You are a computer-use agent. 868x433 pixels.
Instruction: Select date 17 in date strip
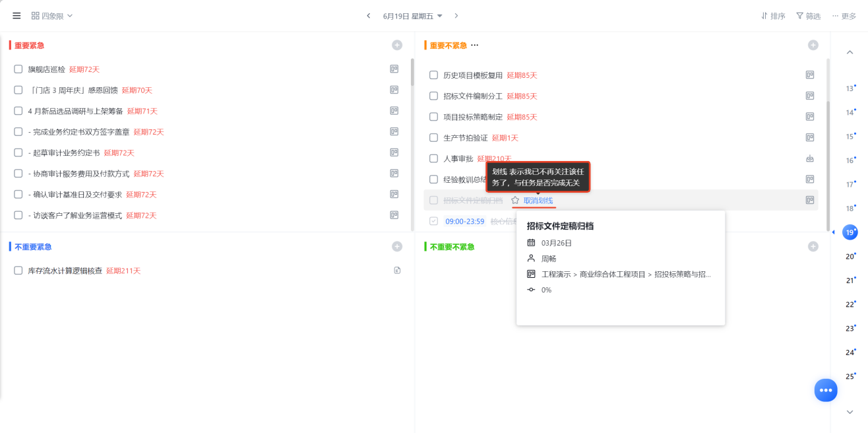coord(850,184)
